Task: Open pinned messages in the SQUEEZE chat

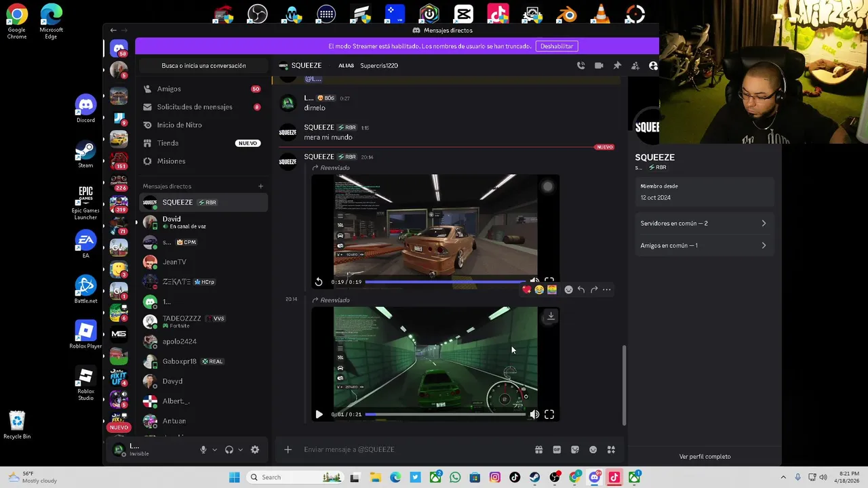Action: pyautogui.click(x=617, y=66)
